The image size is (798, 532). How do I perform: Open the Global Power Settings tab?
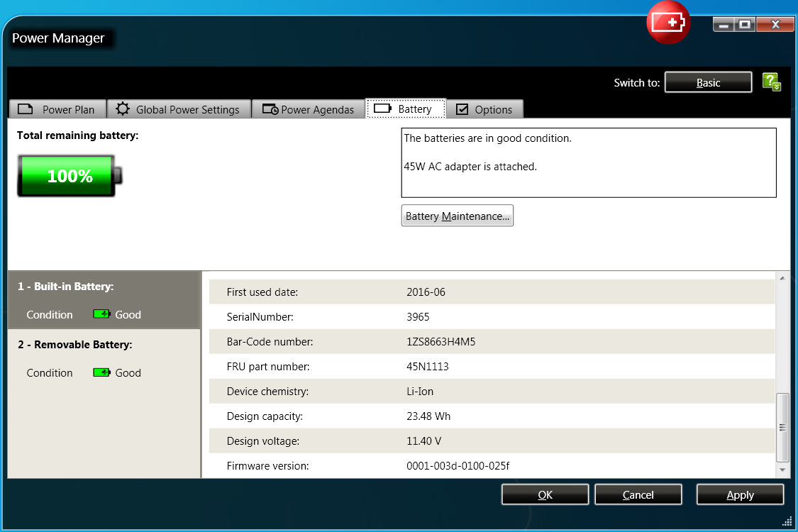tap(179, 109)
